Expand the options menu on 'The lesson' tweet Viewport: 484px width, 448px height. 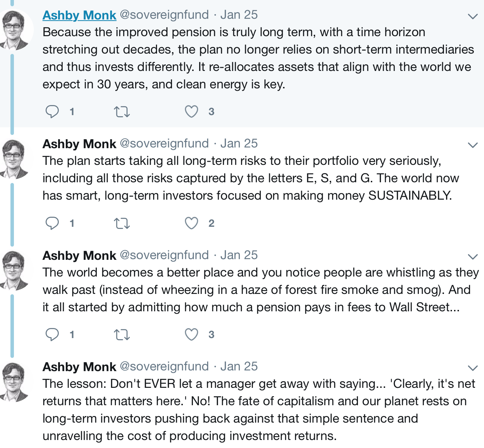(473, 368)
